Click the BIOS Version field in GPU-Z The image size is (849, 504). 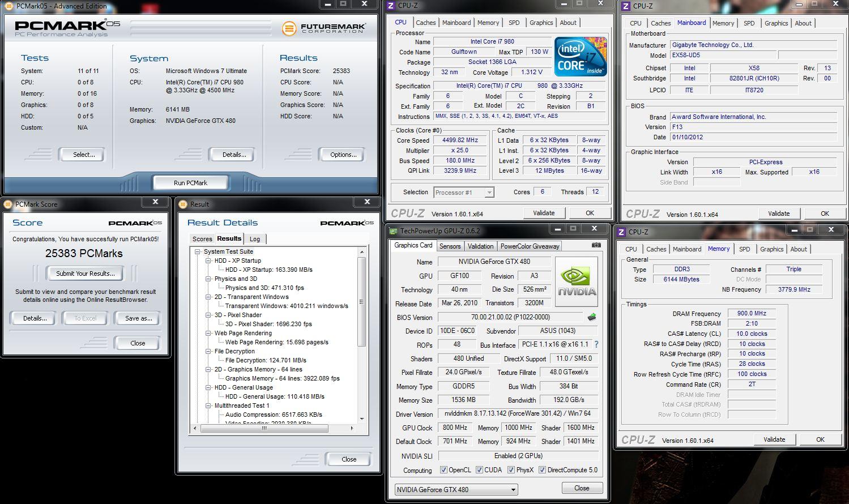tap(510, 317)
